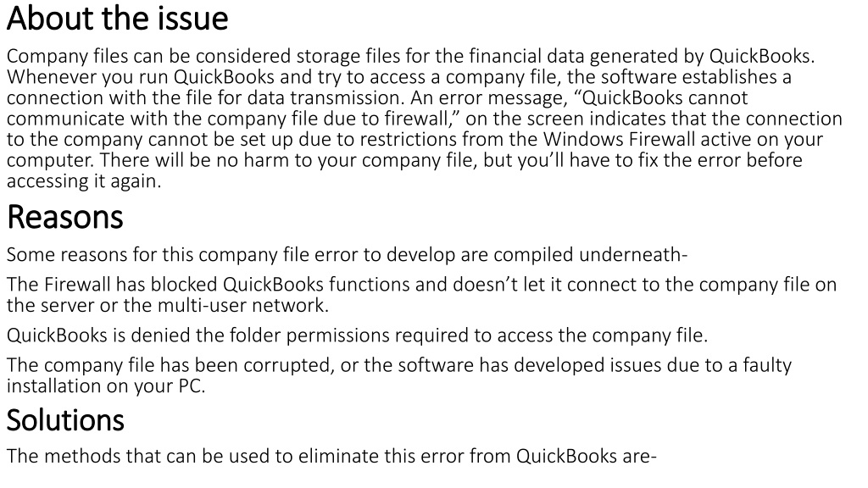868x488 pixels.
Task: Click 'connection with the file for data transmission'
Action: point(205,98)
